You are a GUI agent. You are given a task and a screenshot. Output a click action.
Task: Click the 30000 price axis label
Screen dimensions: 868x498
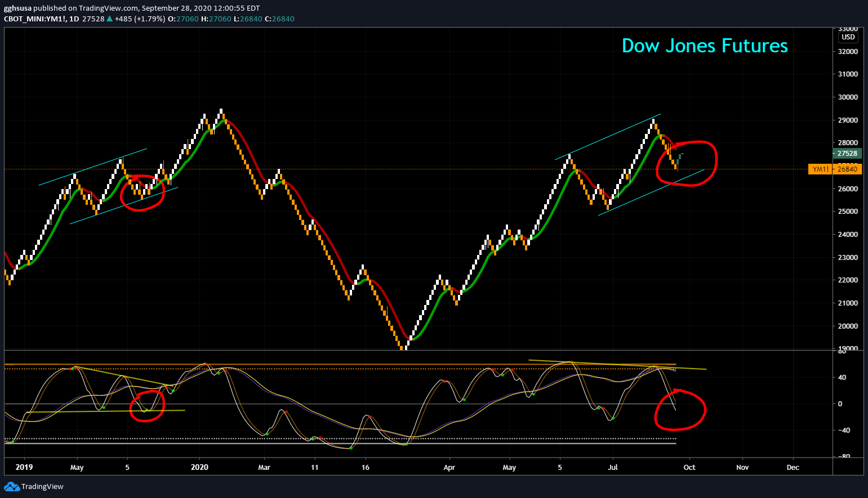(x=848, y=97)
